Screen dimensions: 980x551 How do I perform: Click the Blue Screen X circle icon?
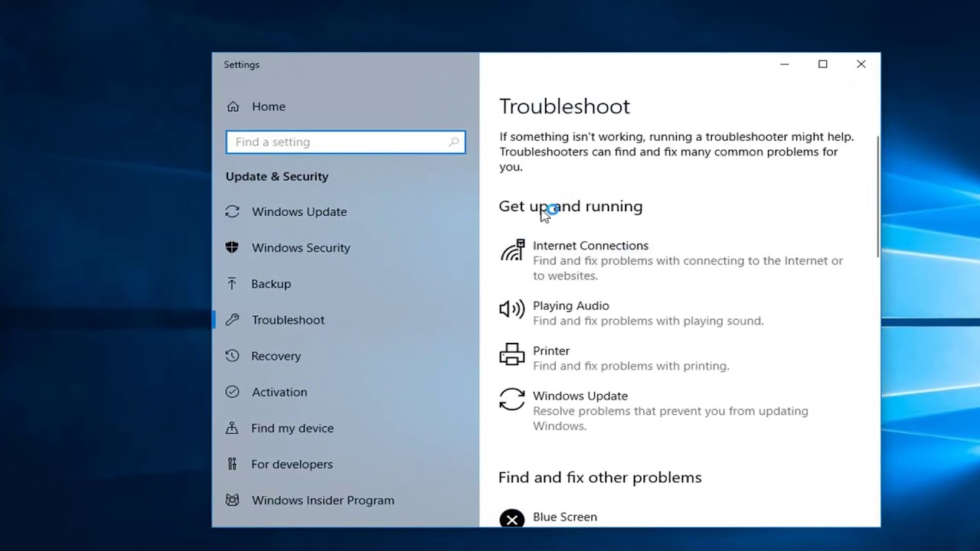point(512,519)
